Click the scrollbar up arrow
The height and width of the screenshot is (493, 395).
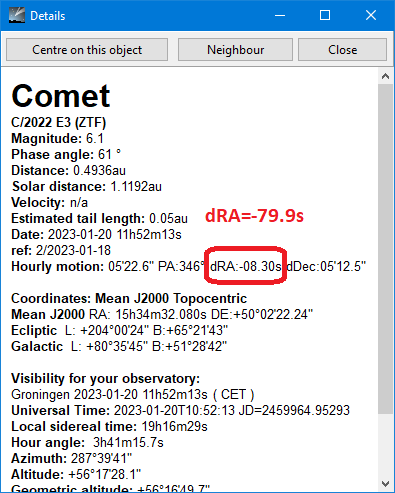click(385, 76)
